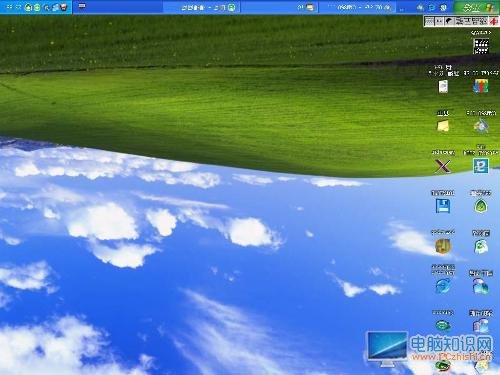Open the network computers desktop icon

pyautogui.click(x=481, y=286)
